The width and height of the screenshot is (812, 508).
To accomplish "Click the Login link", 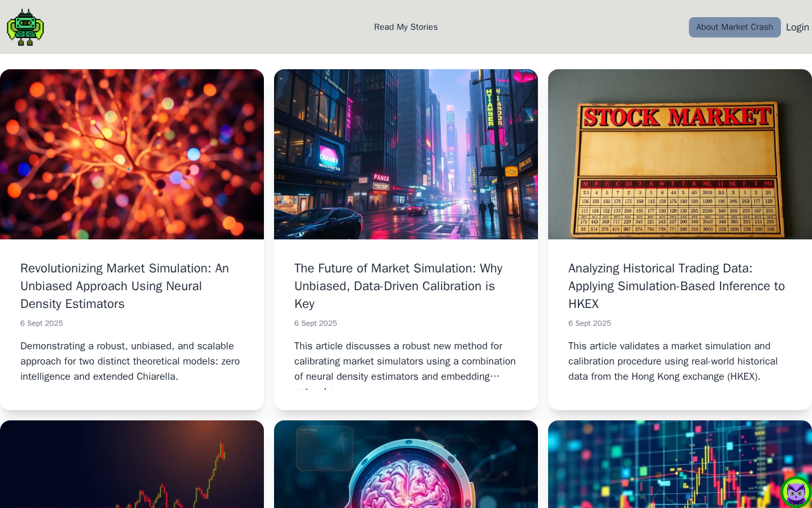I will (x=797, y=27).
